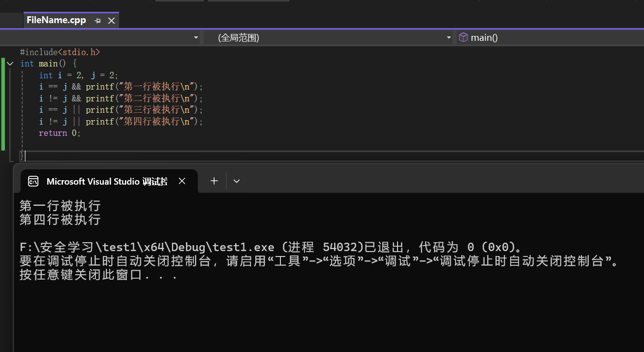Close the Microsoft Visual Studio debug console tab
Viewport: 644px width, 352px height.
182,181
